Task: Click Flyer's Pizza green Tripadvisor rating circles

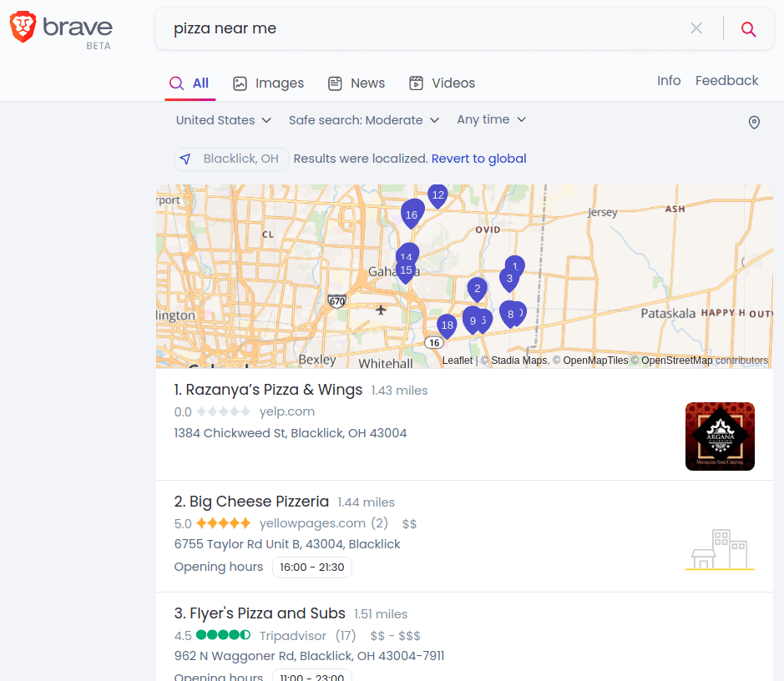Action: [x=223, y=635]
